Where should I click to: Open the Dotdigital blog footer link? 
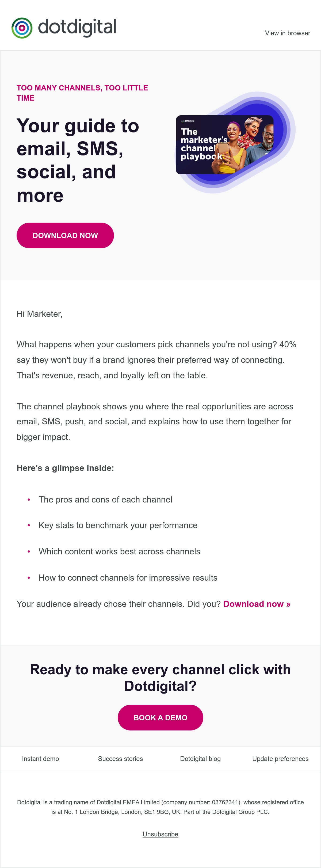(200, 759)
